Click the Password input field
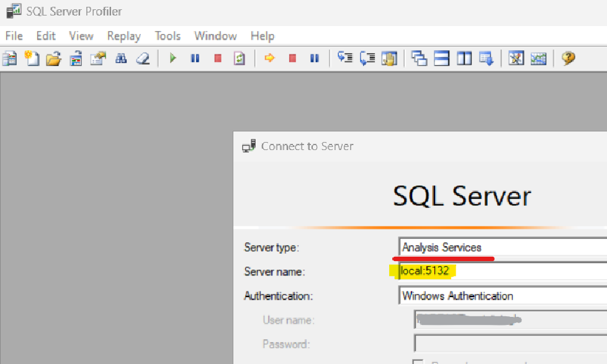Image resolution: width=607 pixels, height=364 pixels. 511,344
